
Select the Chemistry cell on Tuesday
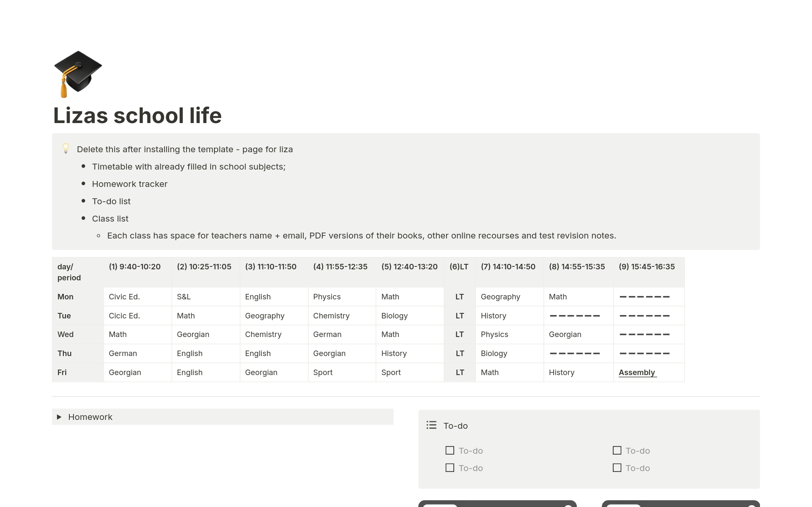pyautogui.click(x=331, y=315)
